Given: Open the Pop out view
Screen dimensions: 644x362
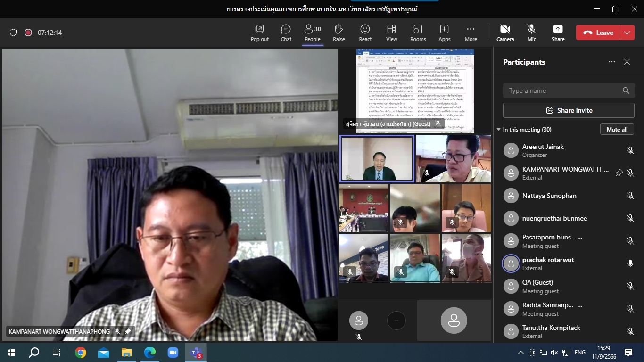Looking at the screenshot, I should 259,33.
